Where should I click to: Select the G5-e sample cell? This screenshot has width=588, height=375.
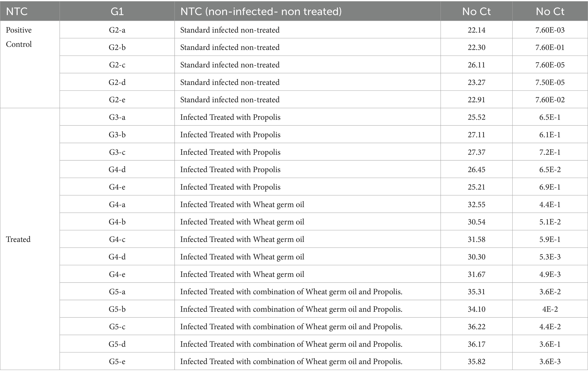point(117,361)
